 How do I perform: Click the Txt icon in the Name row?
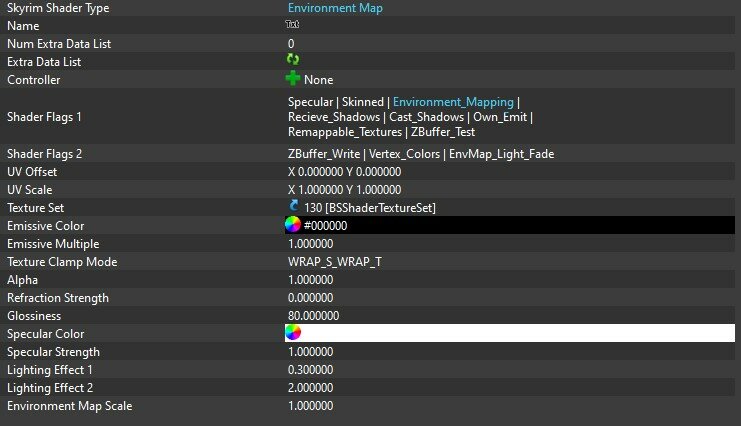pos(292,24)
